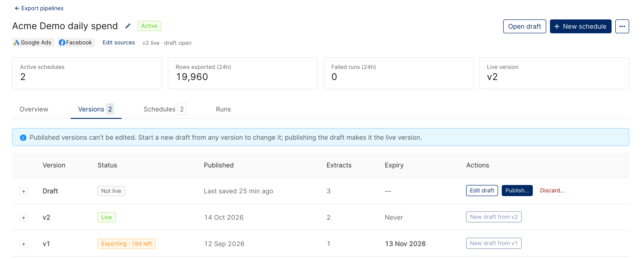The width and height of the screenshot is (644, 259).
Task: Click the Active status badge
Action: (149, 26)
